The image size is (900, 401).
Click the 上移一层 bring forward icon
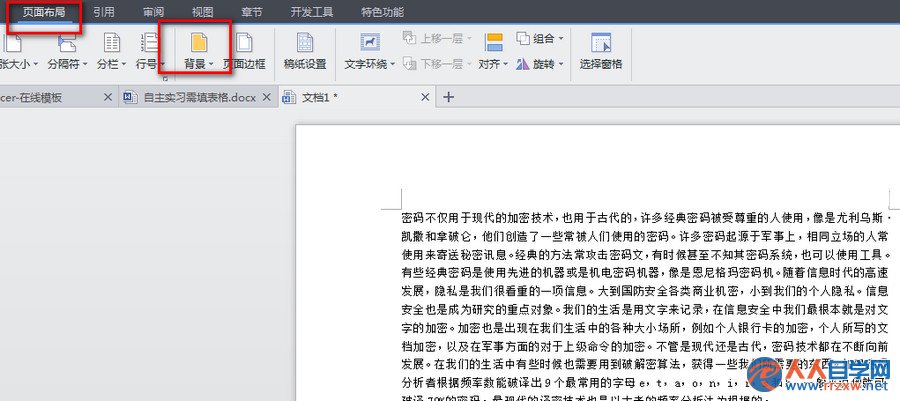409,38
